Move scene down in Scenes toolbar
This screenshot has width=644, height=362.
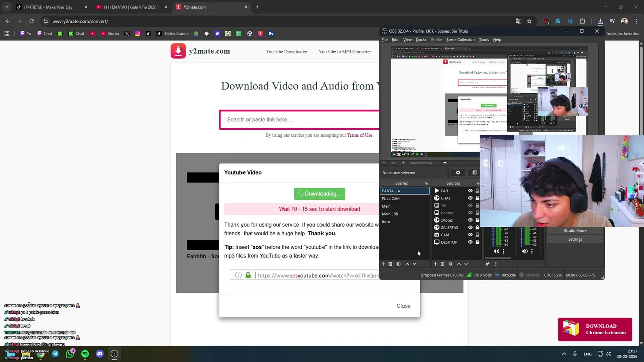[x=414, y=264]
